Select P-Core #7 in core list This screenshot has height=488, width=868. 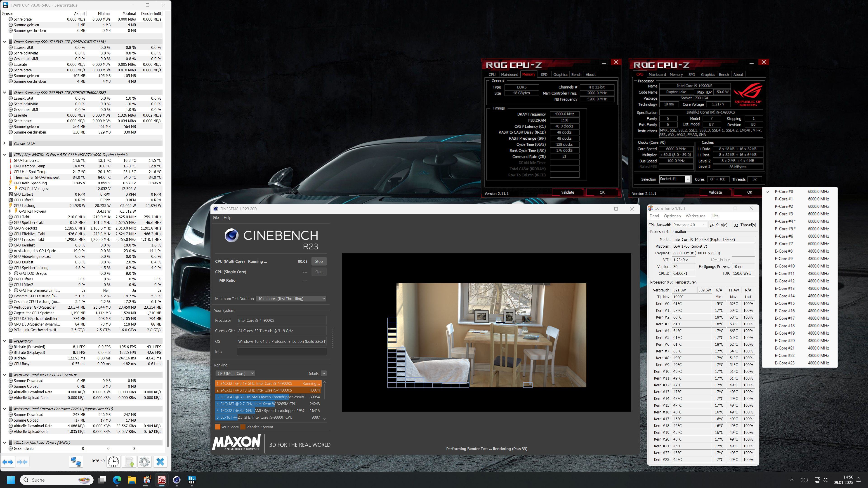[799, 244]
